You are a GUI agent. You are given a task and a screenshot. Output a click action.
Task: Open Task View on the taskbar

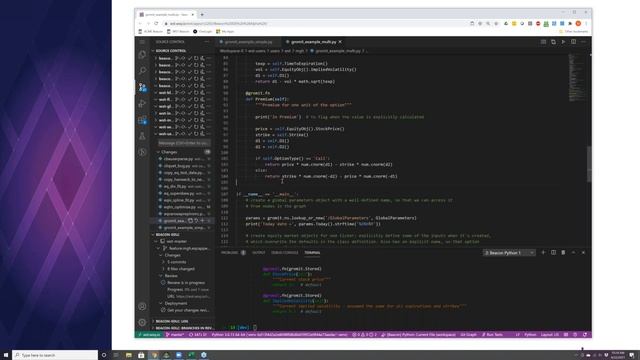[116, 355]
